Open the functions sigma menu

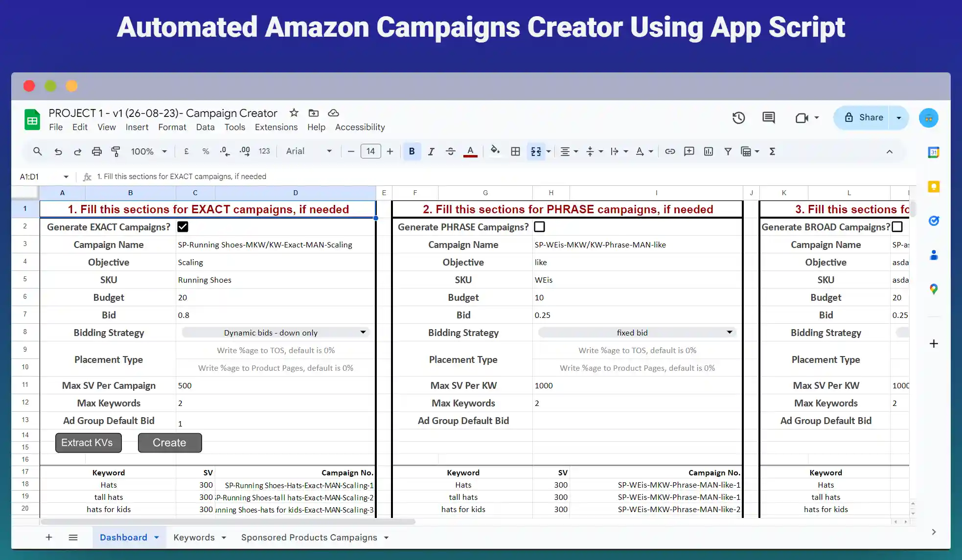[x=772, y=152]
